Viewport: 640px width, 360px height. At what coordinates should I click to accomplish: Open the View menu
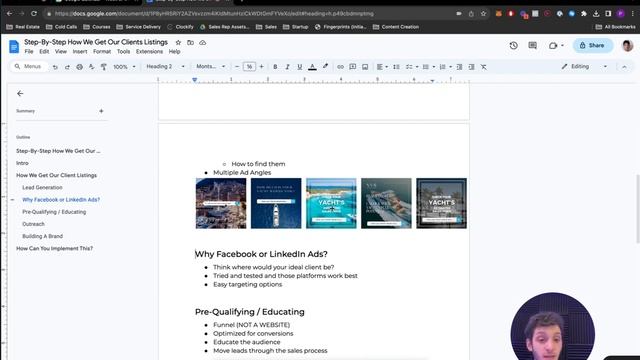pyautogui.click(x=61, y=52)
